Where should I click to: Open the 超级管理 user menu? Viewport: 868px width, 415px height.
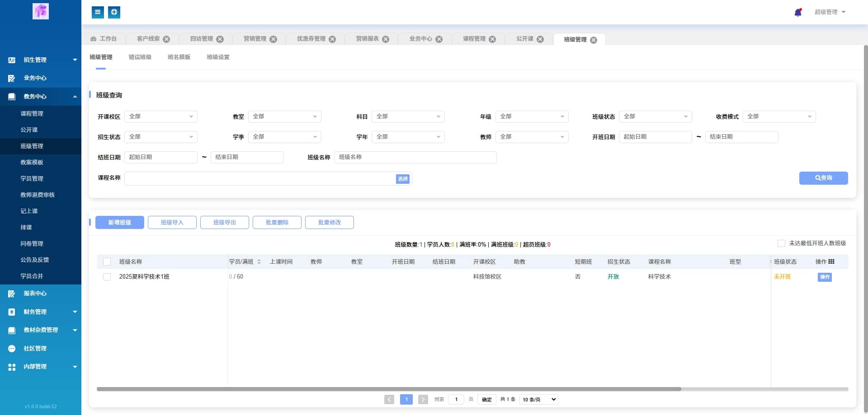click(x=830, y=12)
